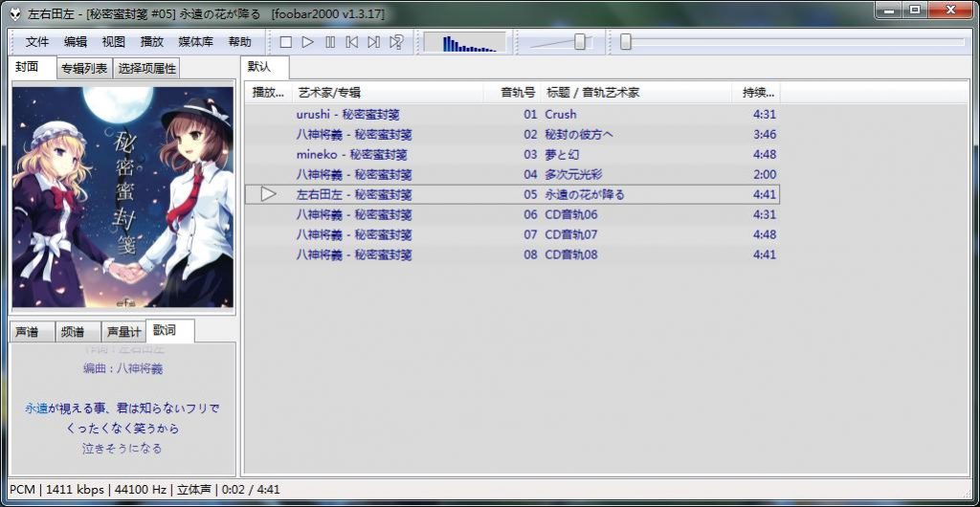Click artist urushi - 秘密蜜封箋

pyautogui.click(x=348, y=114)
